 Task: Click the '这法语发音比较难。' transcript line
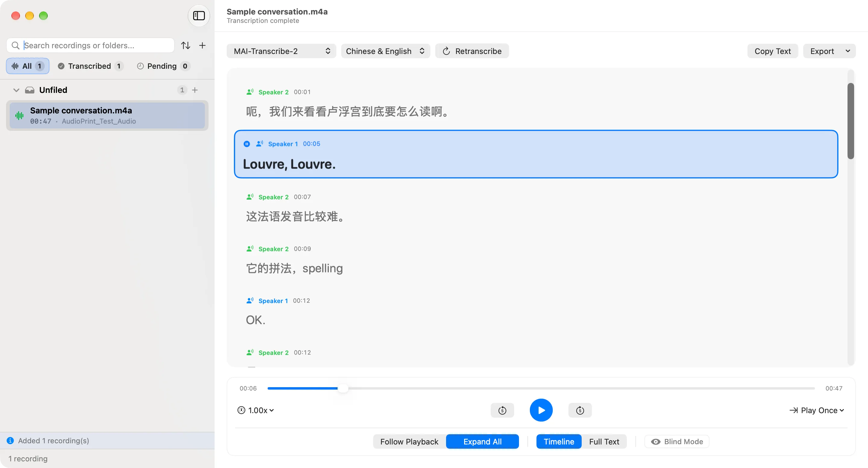coord(295,216)
